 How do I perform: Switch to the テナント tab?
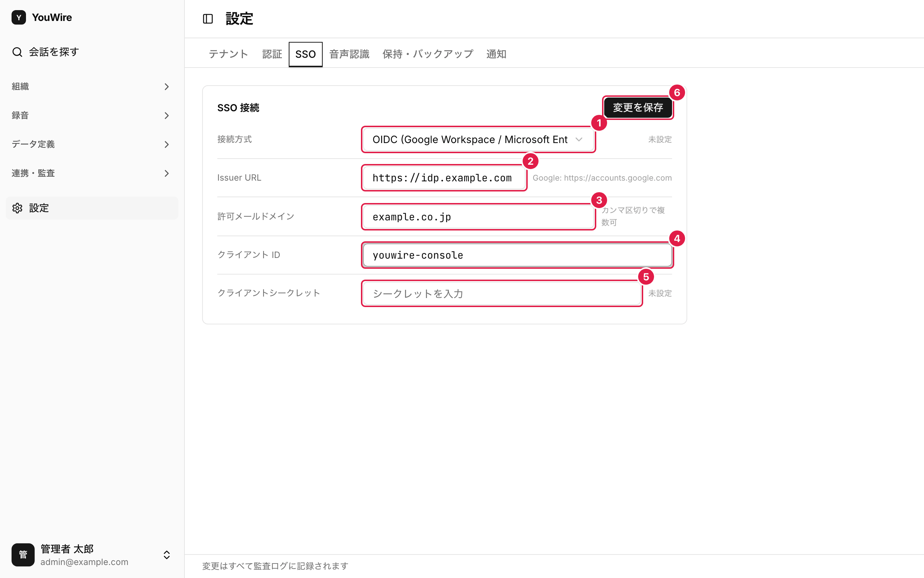point(228,54)
